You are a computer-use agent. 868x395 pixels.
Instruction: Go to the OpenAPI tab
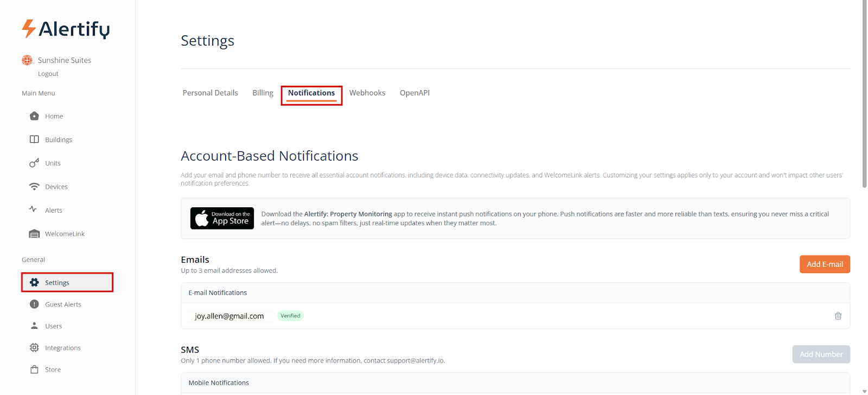(414, 93)
